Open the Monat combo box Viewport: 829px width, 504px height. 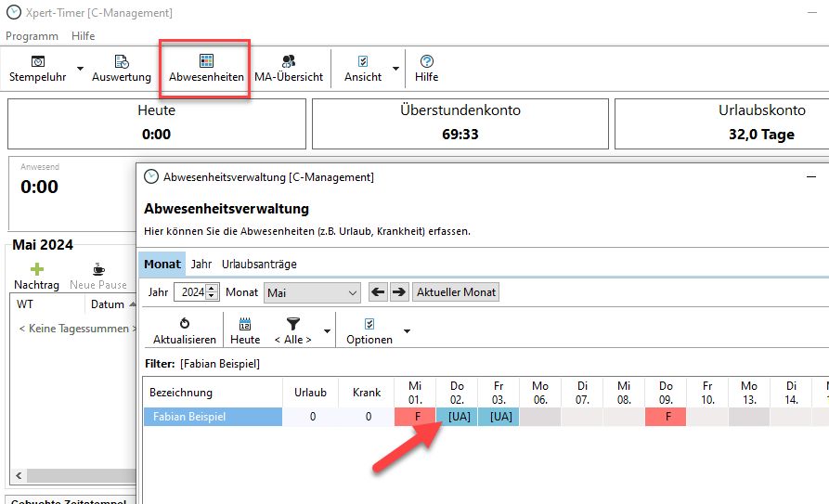pyautogui.click(x=312, y=292)
